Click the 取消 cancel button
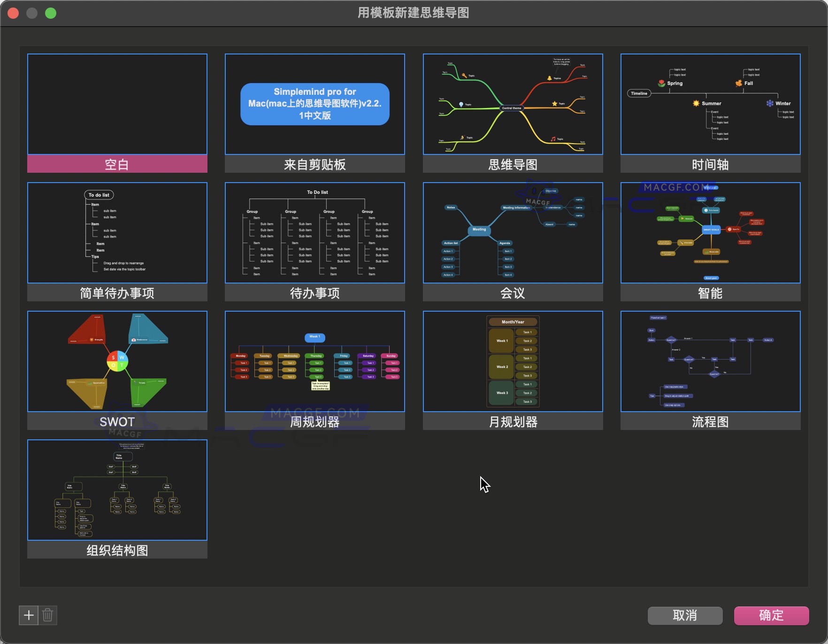828x644 pixels. (x=685, y=615)
